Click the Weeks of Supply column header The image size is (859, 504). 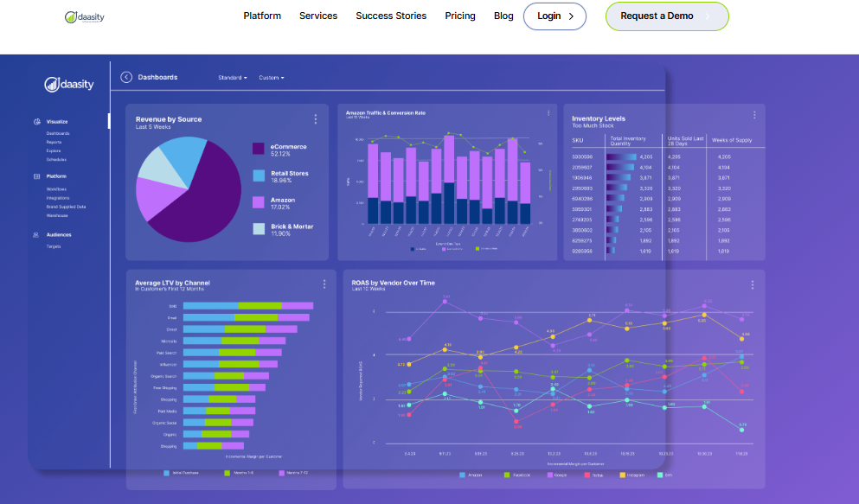click(732, 140)
